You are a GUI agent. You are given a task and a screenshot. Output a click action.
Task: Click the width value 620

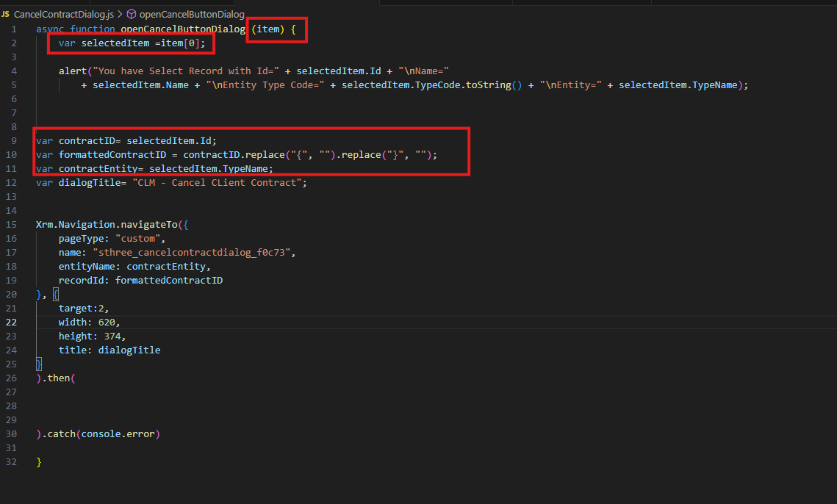tap(107, 322)
